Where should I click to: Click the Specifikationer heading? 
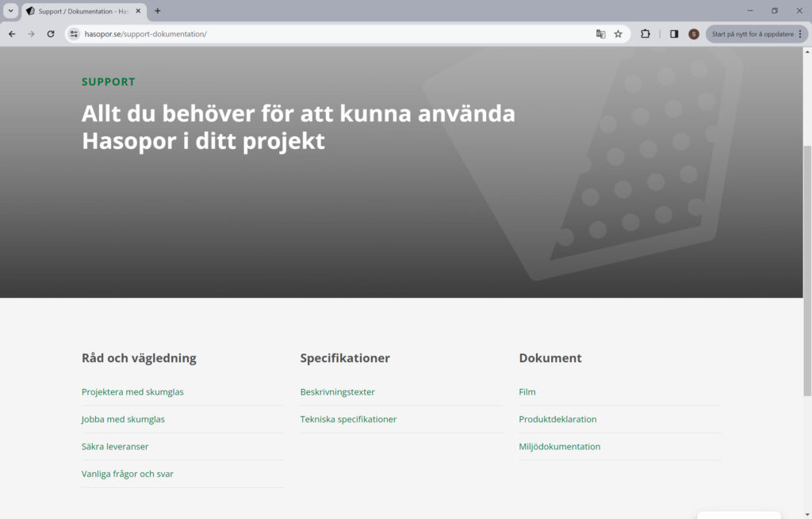tap(345, 358)
